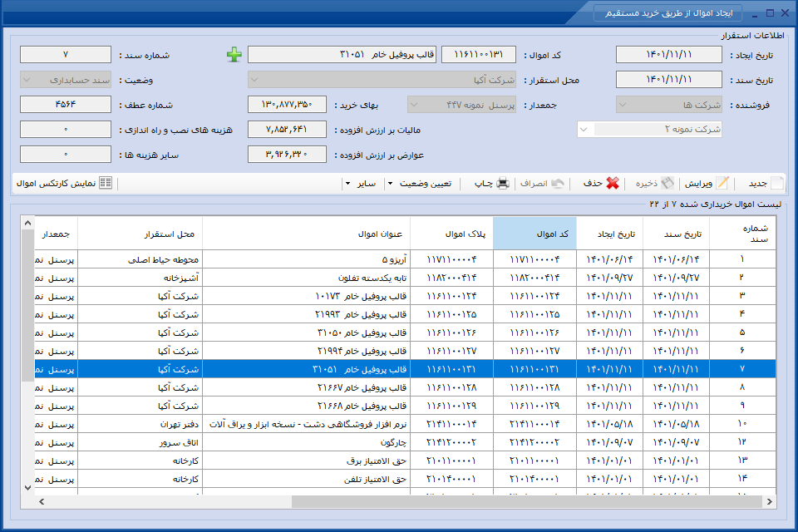The height and width of the screenshot is (532, 798).
Task: Sort by تاریخ ایجاد column header
Action: click(609, 234)
